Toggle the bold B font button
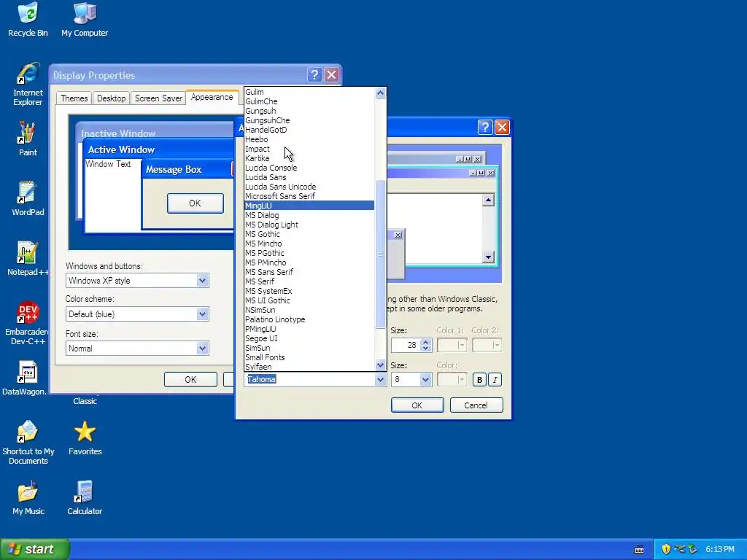This screenshot has width=747, height=560. point(479,379)
